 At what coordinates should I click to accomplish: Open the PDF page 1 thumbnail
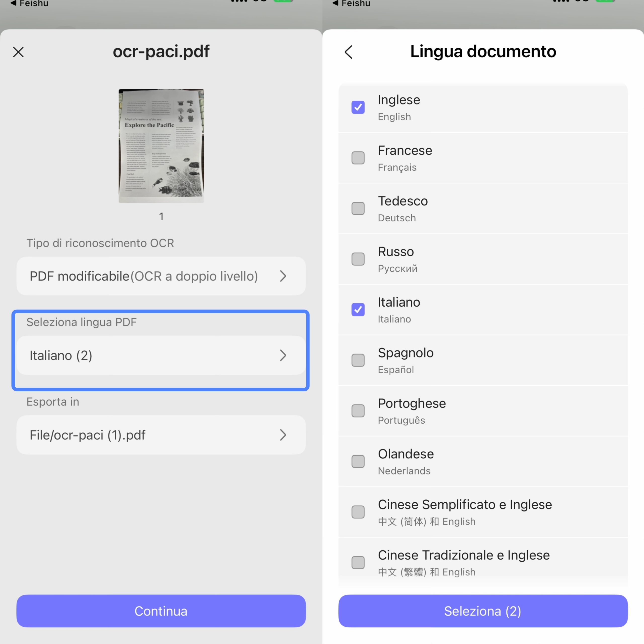point(161,146)
